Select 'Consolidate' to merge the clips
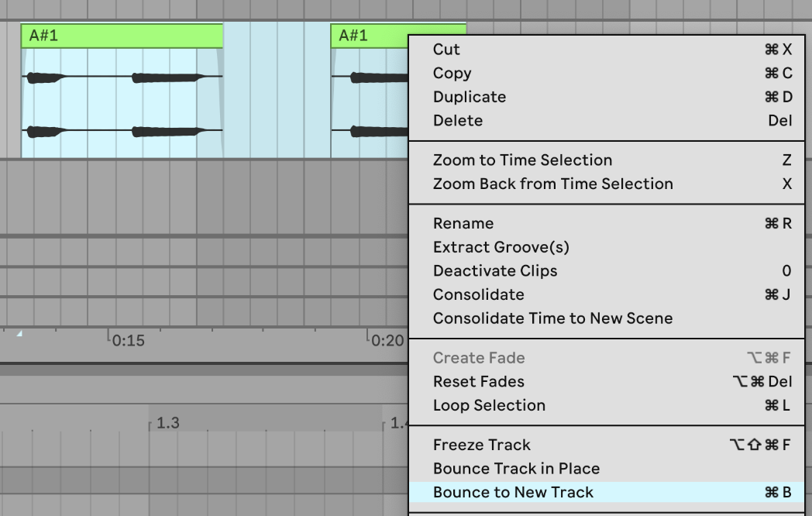812x516 pixels. (477, 295)
